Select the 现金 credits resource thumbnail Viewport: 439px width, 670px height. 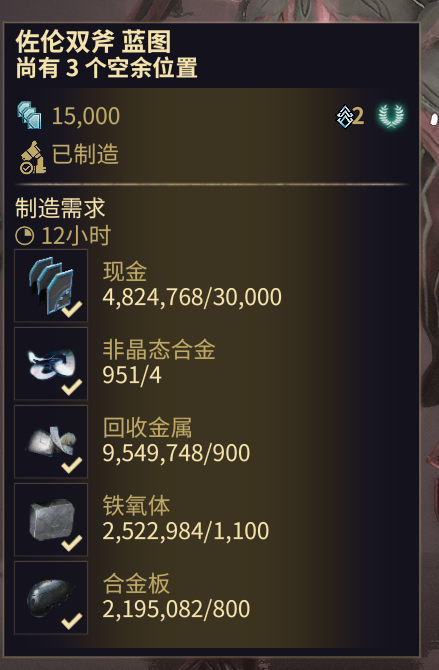(x=51, y=286)
